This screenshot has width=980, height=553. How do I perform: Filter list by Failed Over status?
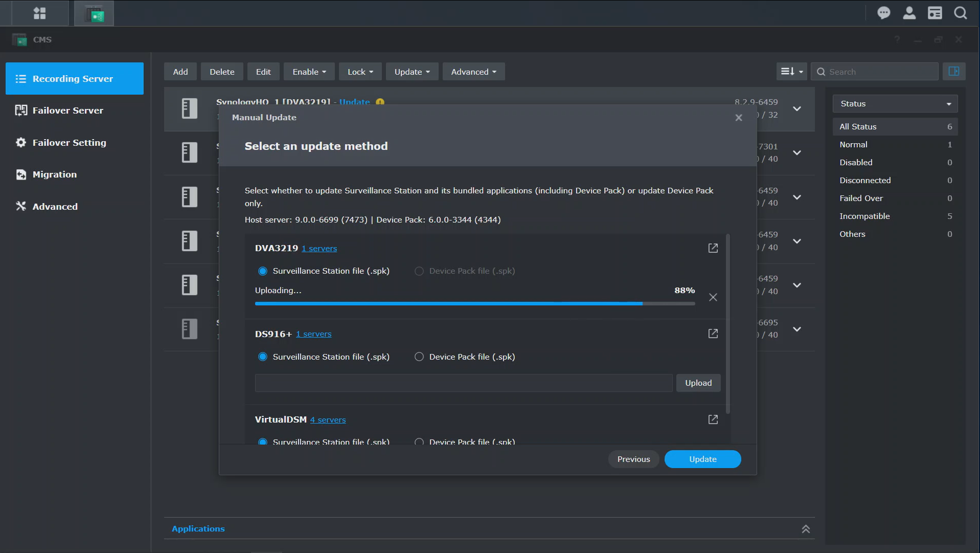(895, 198)
